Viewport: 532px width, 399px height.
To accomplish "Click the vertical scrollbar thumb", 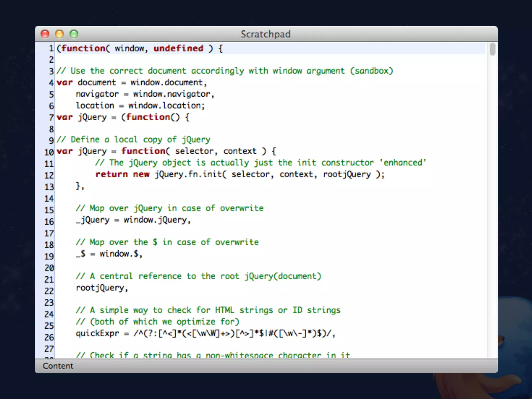I will click(x=492, y=49).
